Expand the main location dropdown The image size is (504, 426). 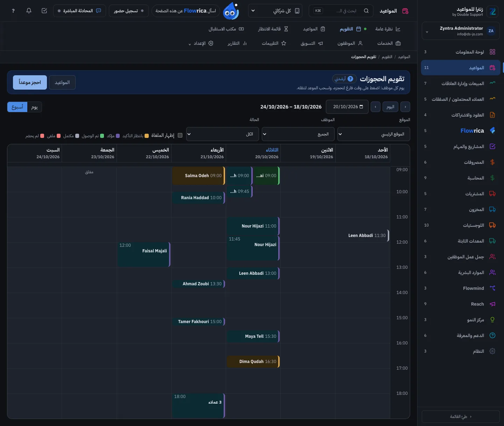click(x=373, y=134)
